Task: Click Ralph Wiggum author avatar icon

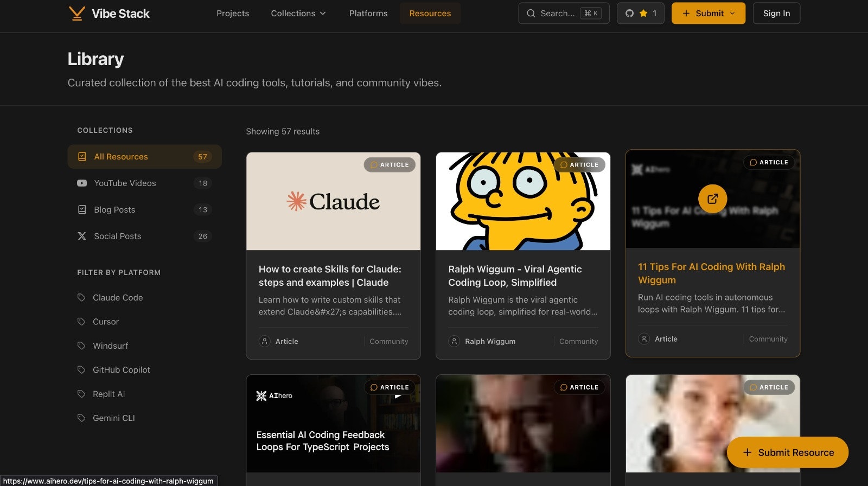Action: [454, 341]
